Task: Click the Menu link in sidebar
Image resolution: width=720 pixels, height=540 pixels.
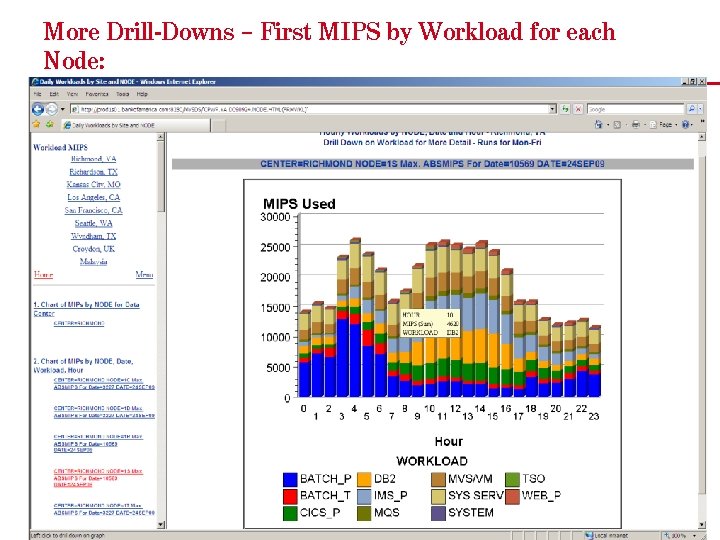Action: [144, 275]
